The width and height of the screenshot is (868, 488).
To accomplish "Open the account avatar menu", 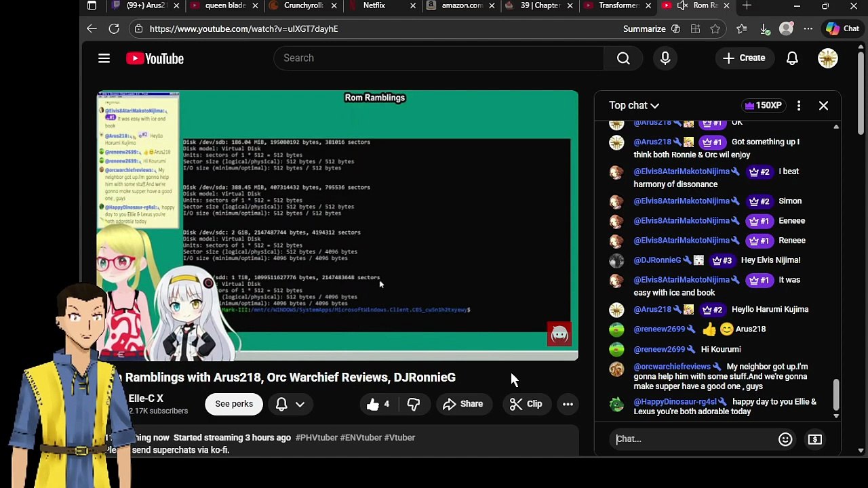I will click(828, 58).
